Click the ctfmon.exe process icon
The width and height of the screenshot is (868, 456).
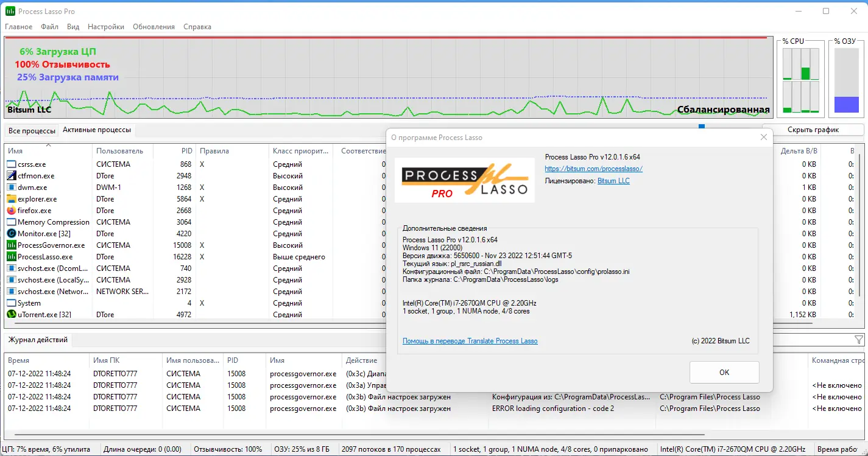coord(11,175)
